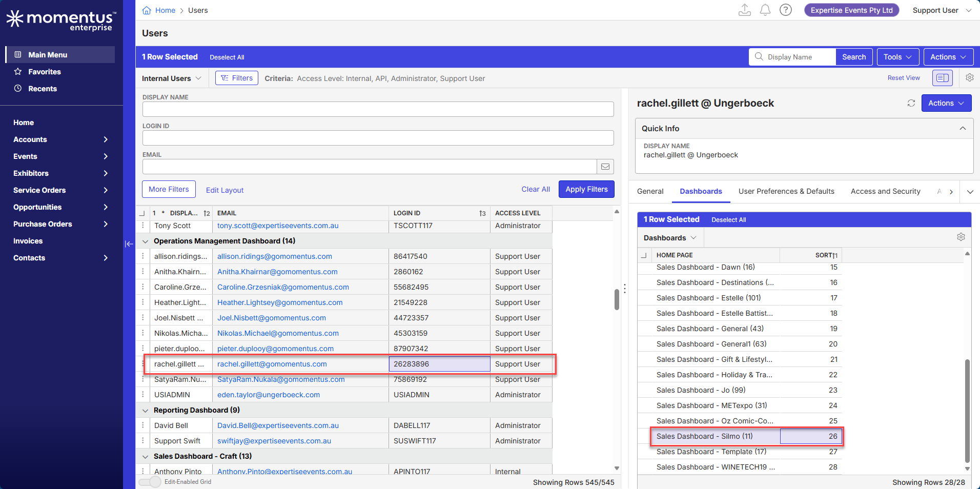980x489 pixels.
Task: Collapse the Operations Management Dashboard group
Action: point(146,241)
